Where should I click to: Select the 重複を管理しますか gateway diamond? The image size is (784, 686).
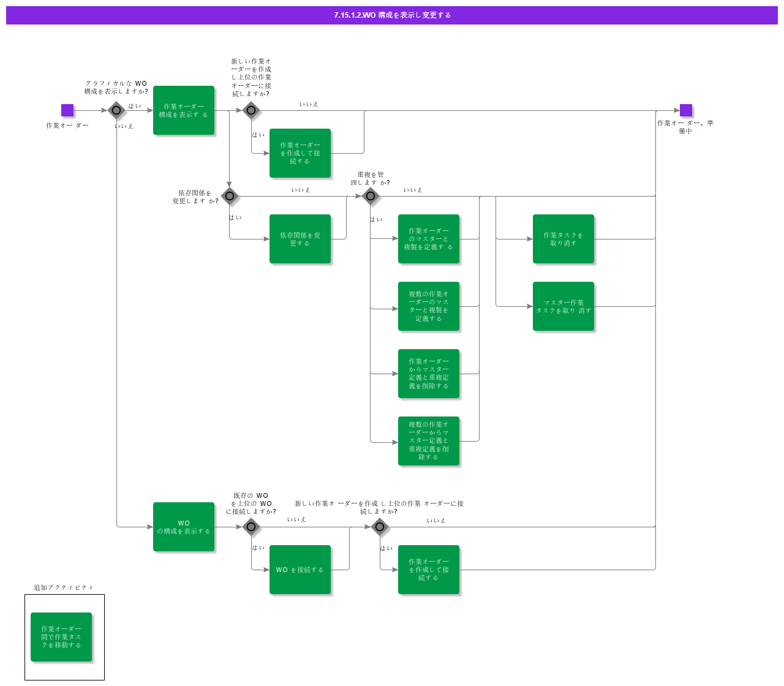[x=371, y=196]
